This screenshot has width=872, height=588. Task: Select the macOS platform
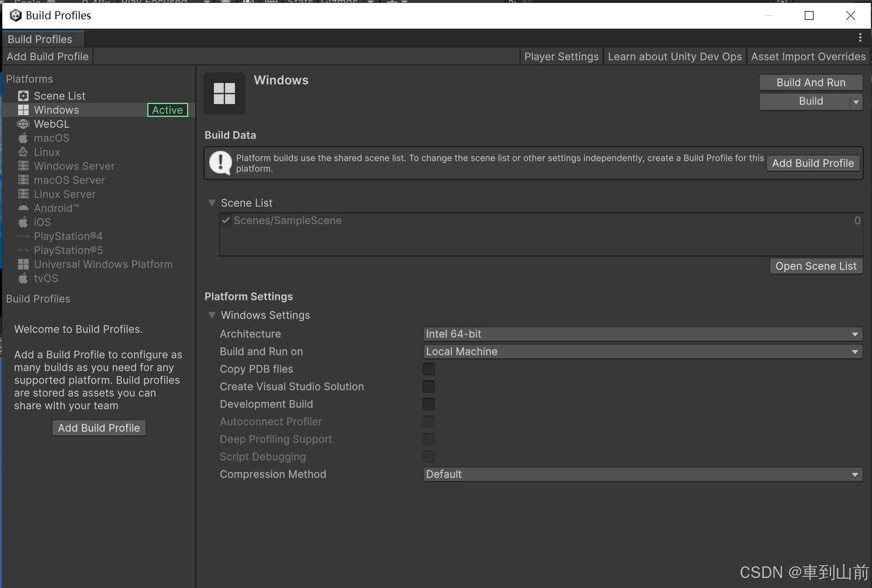click(99, 138)
